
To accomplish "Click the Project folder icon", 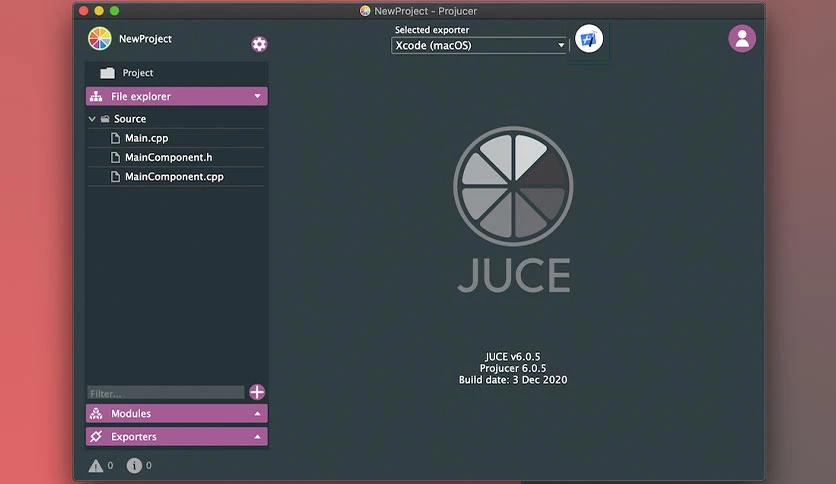I will point(107,73).
